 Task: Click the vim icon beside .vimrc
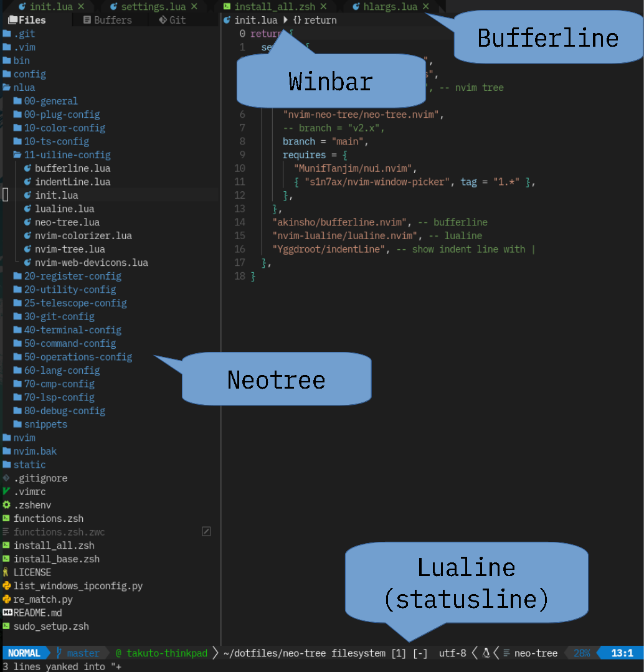tap(6, 491)
